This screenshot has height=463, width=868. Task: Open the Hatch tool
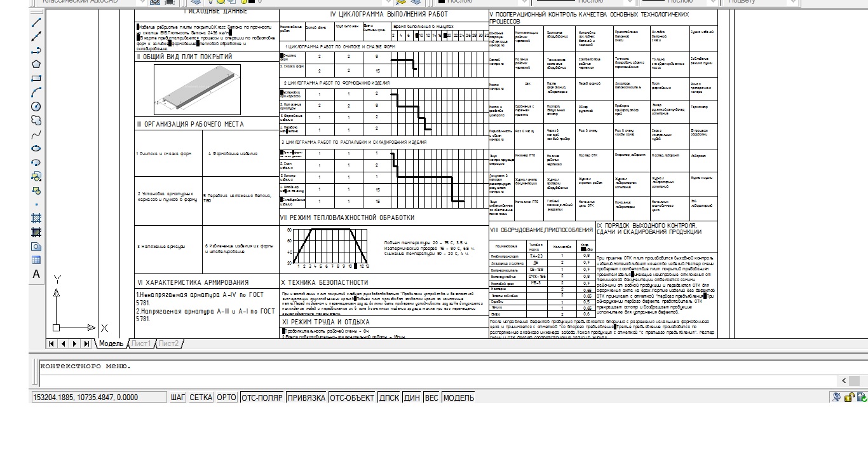tap(36, 218)
